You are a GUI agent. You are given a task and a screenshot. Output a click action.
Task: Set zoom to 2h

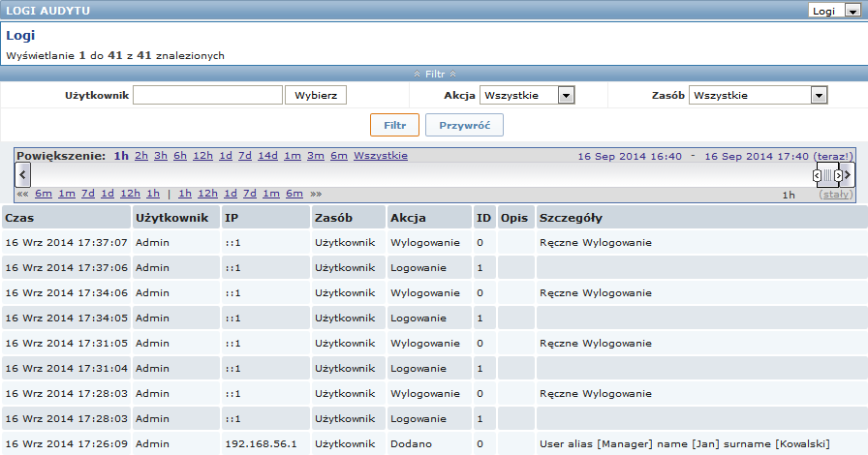pyautogui.click(x=141, y=156)
